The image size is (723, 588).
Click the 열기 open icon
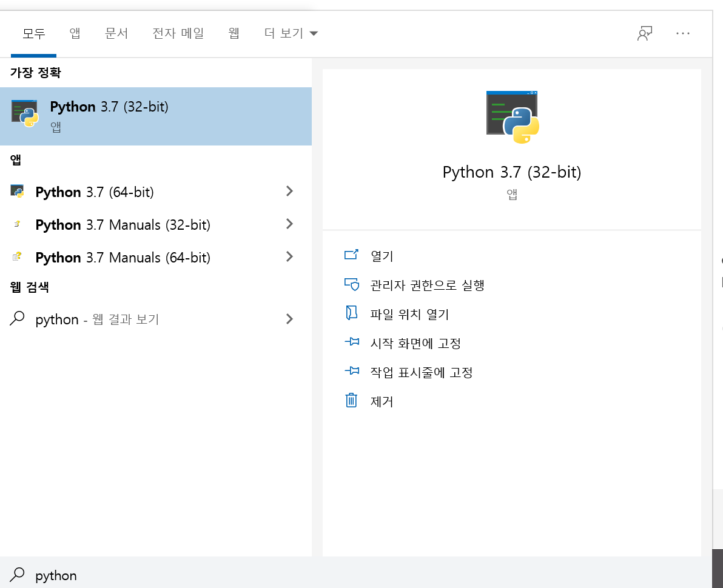click(x=351, y=255)
